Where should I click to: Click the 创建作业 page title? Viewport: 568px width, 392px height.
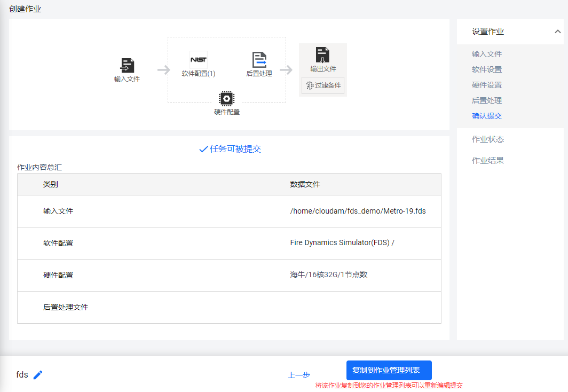25,9
